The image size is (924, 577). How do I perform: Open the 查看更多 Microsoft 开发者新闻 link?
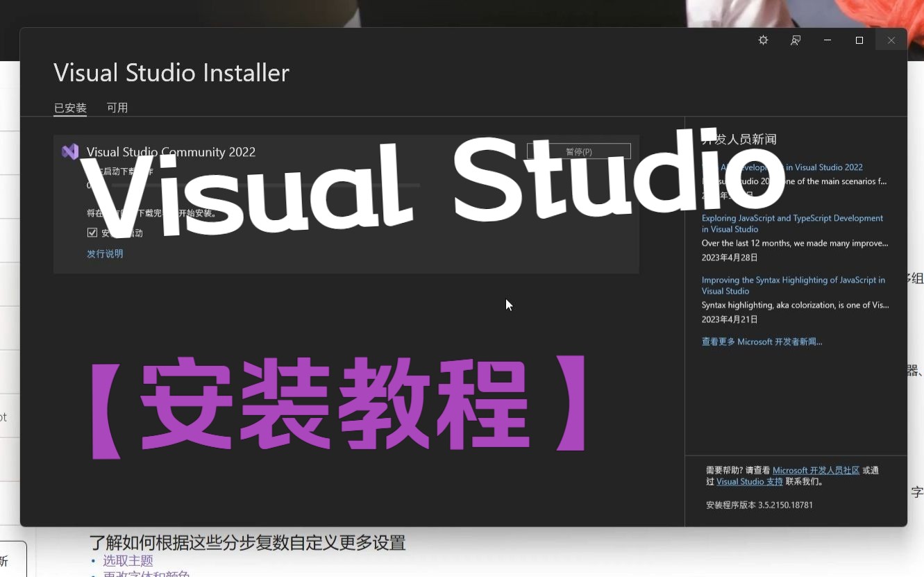pyautogui.click(x=762, y=342)
